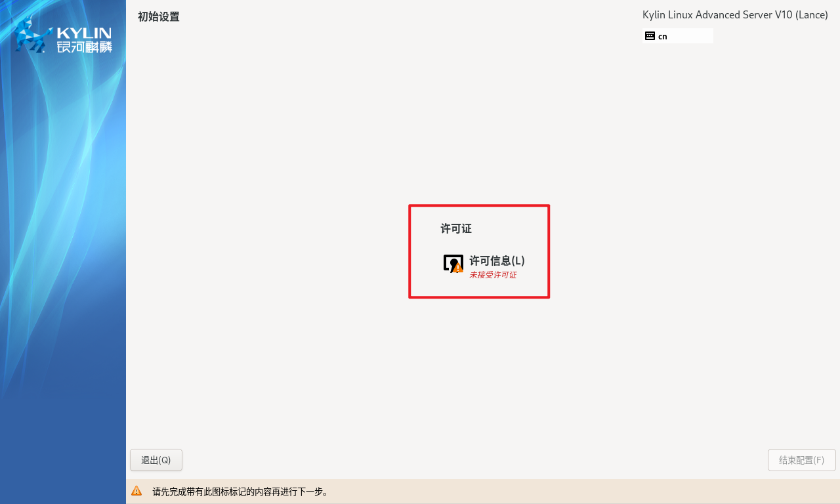This screenshot has width=840, height=504.
Task: Click the disabled 结束配置(F) finish button
Action: pyautogui.click(x=801, y=460)
